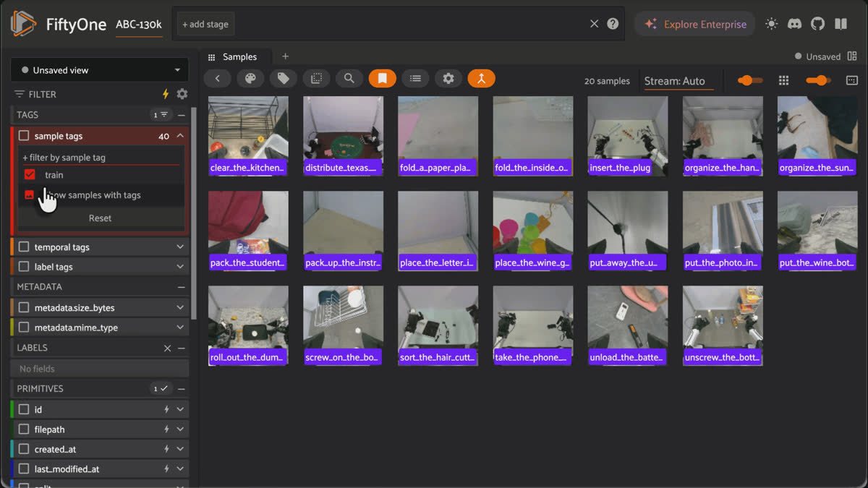Expand metadata.size_bytes chevron

tap(180, 308)
